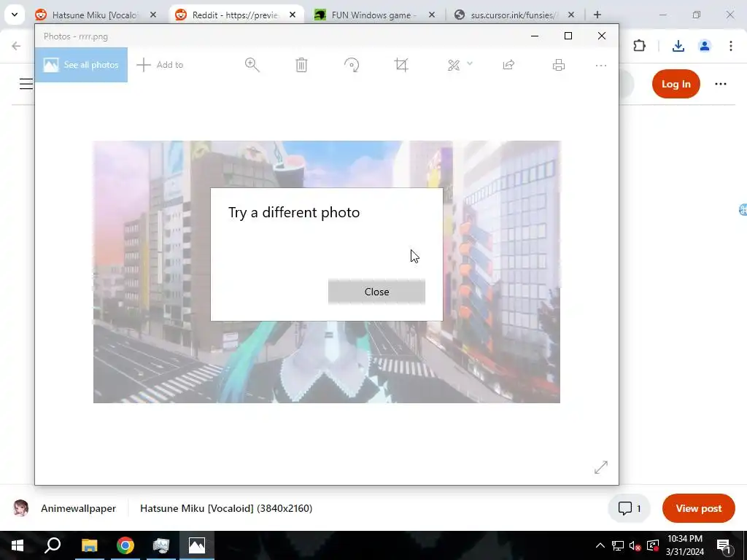Click Chrome profile avatar icon
747x560 pixels.
pos(705,46)
